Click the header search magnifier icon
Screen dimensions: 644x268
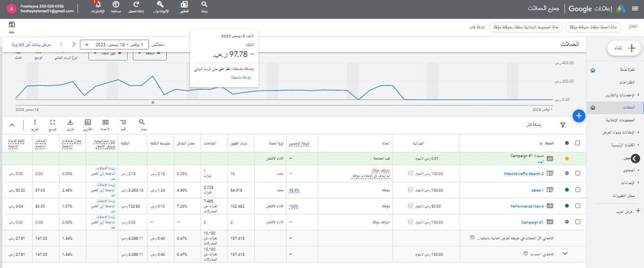(204, 5)
